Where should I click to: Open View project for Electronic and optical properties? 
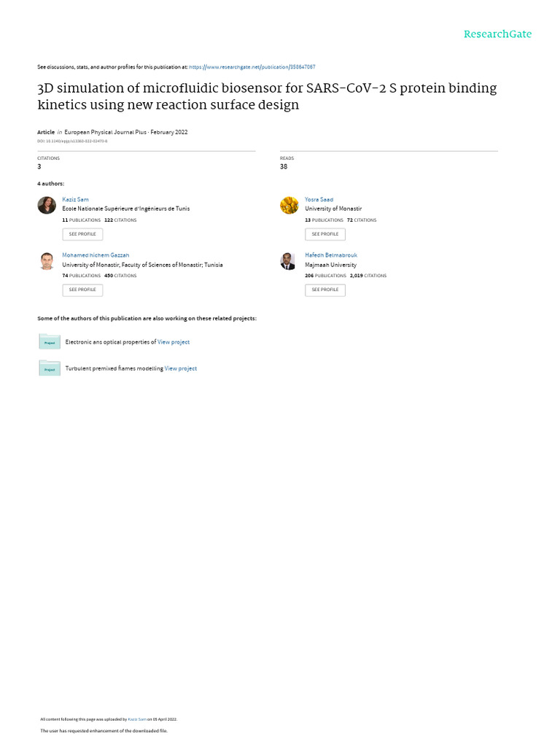pyautogui.click(x=174, y=342)
